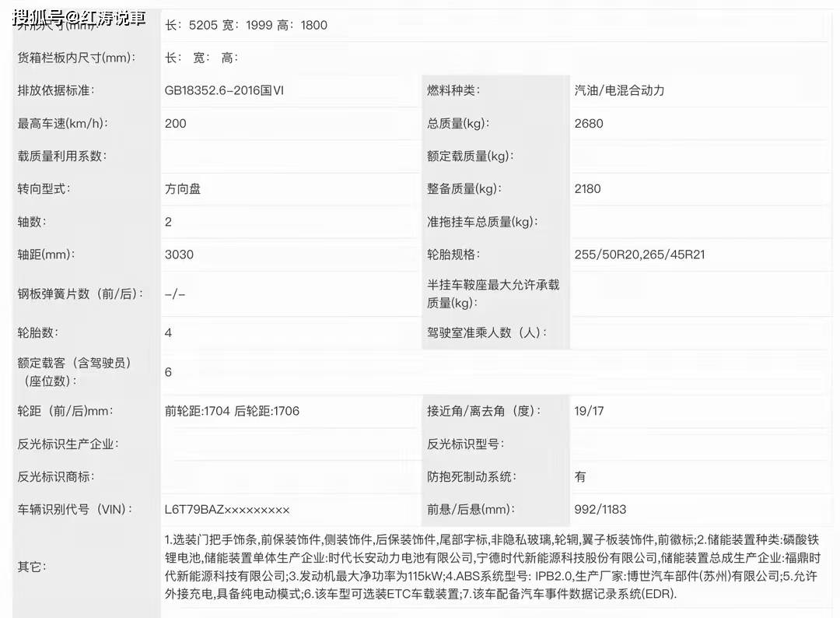Select the curb weight 2180 value

588,188
